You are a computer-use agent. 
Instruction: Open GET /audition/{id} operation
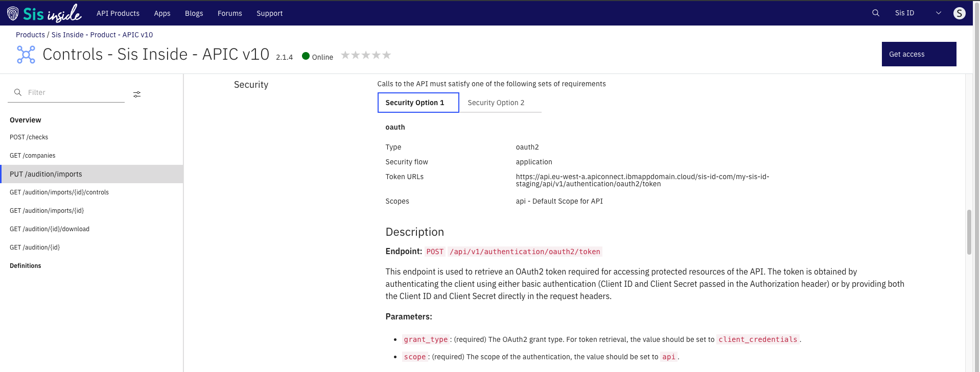35,247
